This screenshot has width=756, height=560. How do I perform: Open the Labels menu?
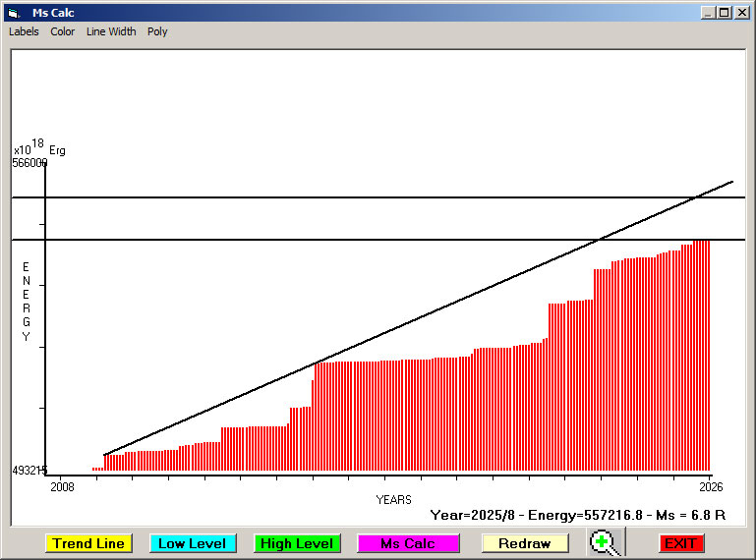tap(24, 31)
